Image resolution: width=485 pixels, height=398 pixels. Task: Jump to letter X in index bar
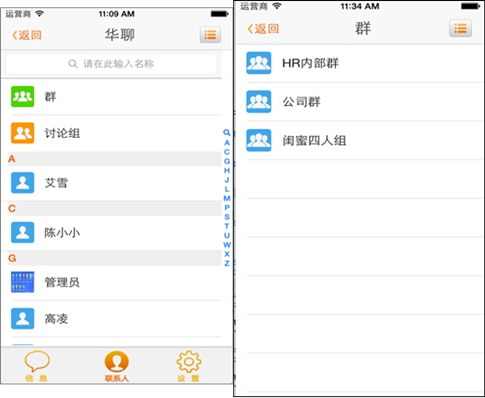pos(227,254)
